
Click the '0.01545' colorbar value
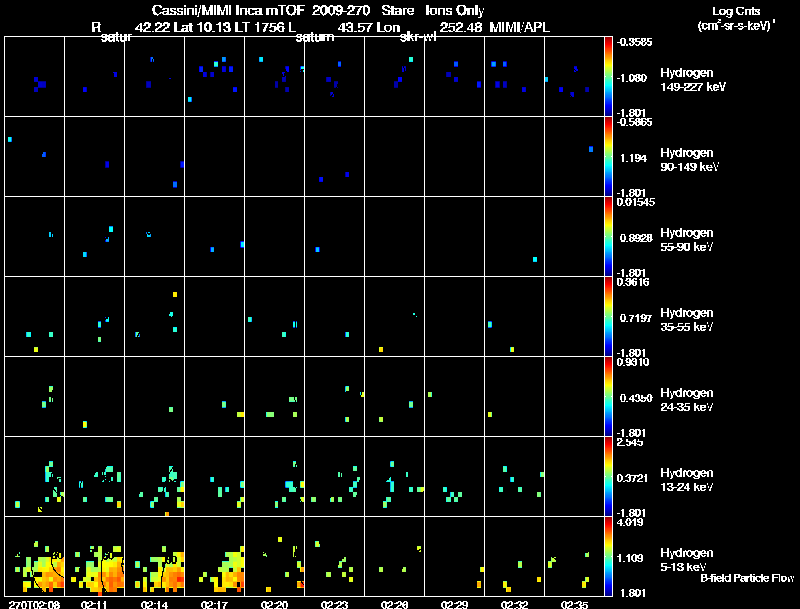636,202
